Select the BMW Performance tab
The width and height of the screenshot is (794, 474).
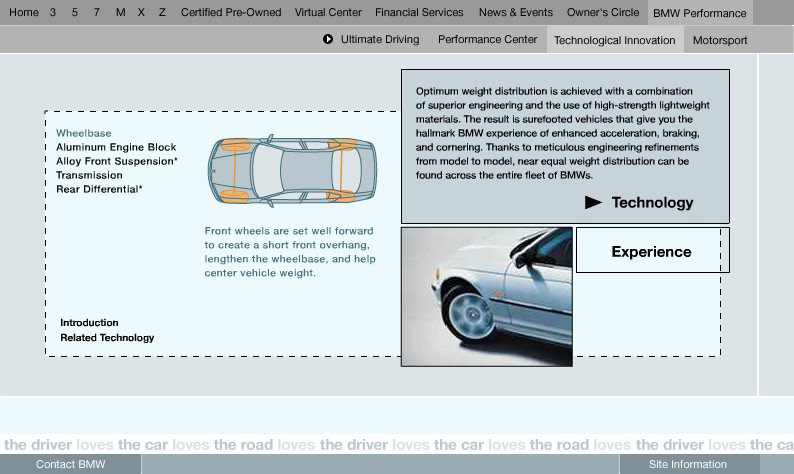[x=700, y=13]
